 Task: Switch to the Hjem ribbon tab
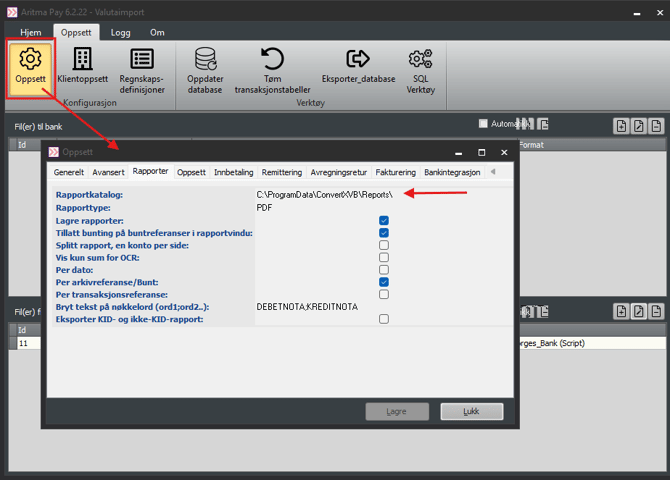pyautogui.click(x=31, y=33)
